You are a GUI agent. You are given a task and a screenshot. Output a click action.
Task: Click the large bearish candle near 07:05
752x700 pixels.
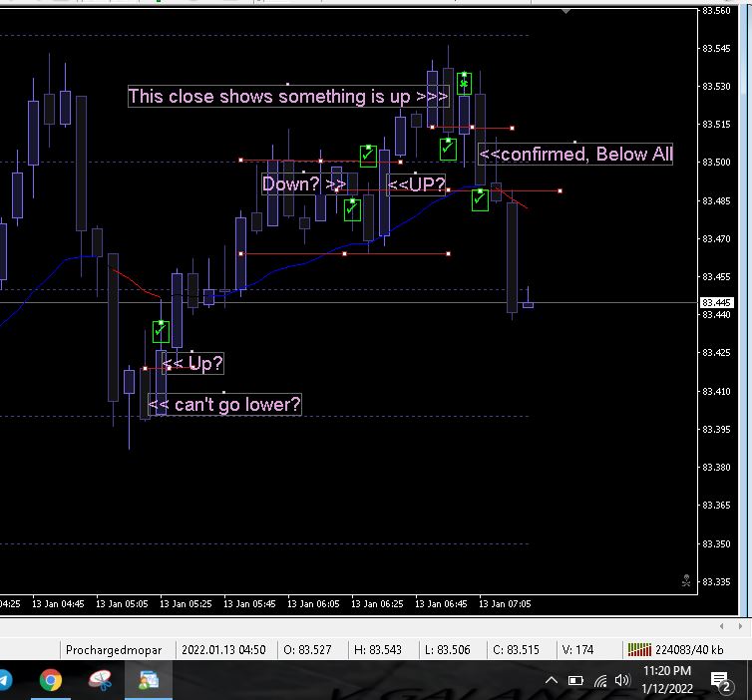pyautogui.click(x=513, y=257)
